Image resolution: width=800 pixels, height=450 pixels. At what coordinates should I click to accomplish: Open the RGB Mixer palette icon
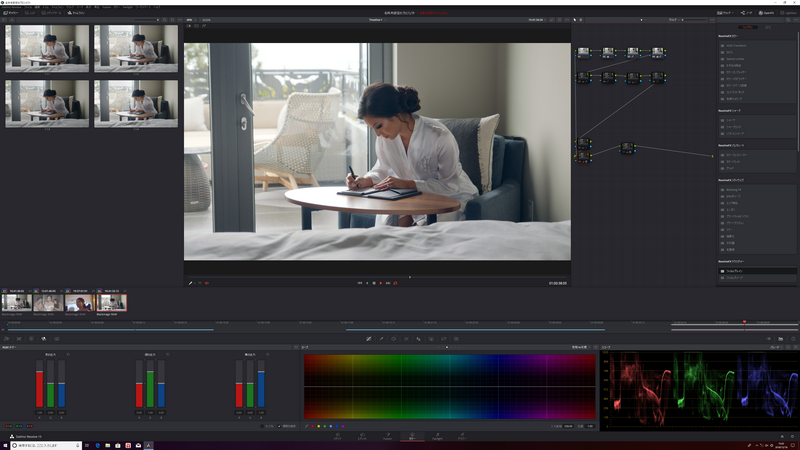44,339
